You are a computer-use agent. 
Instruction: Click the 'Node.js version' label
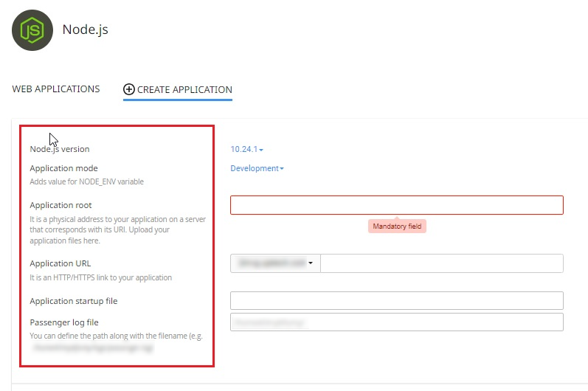pos(60,149)
